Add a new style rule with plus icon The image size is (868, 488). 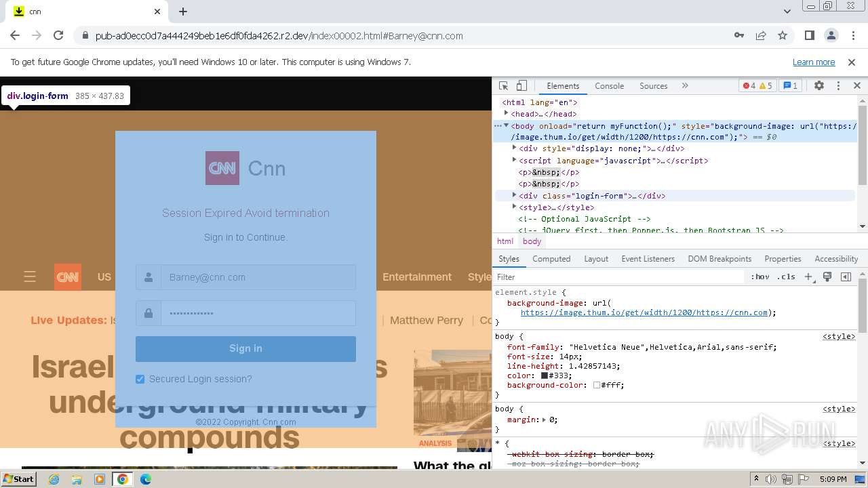point(808,277)
